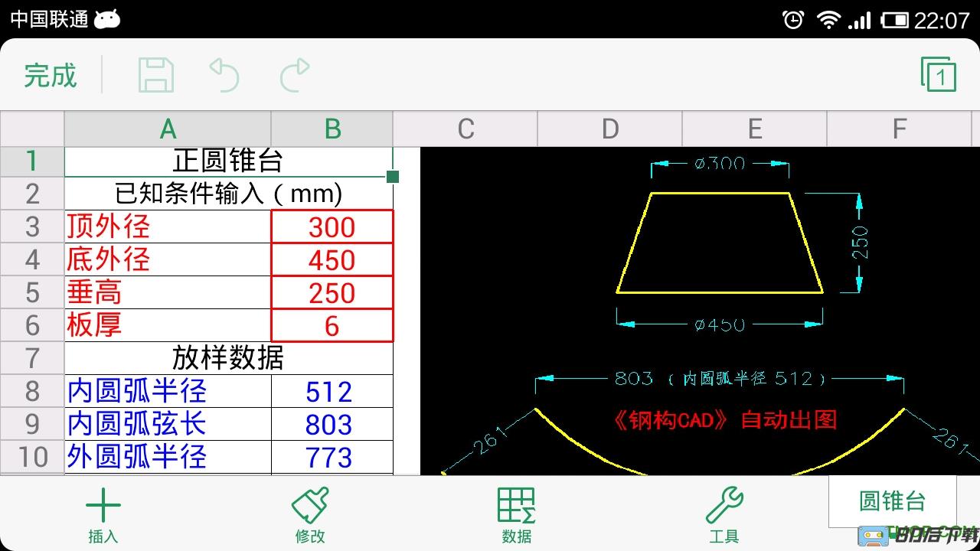
Task: Tap the green selection handle on cell border
Action: 393,178
